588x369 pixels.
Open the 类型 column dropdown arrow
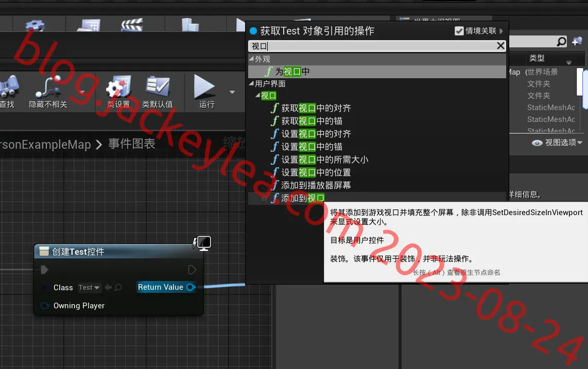coord(569,63)
